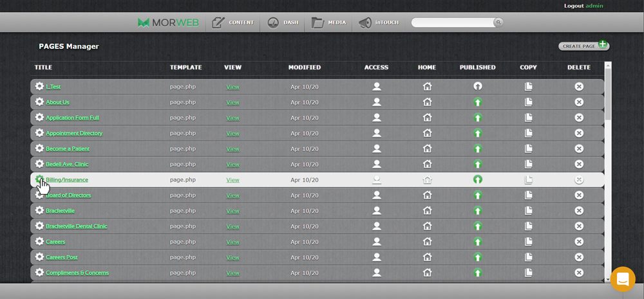Screen dimensions: 644x299
Task: Open the Board of Directors title link
Action: (x=68, y=195)
